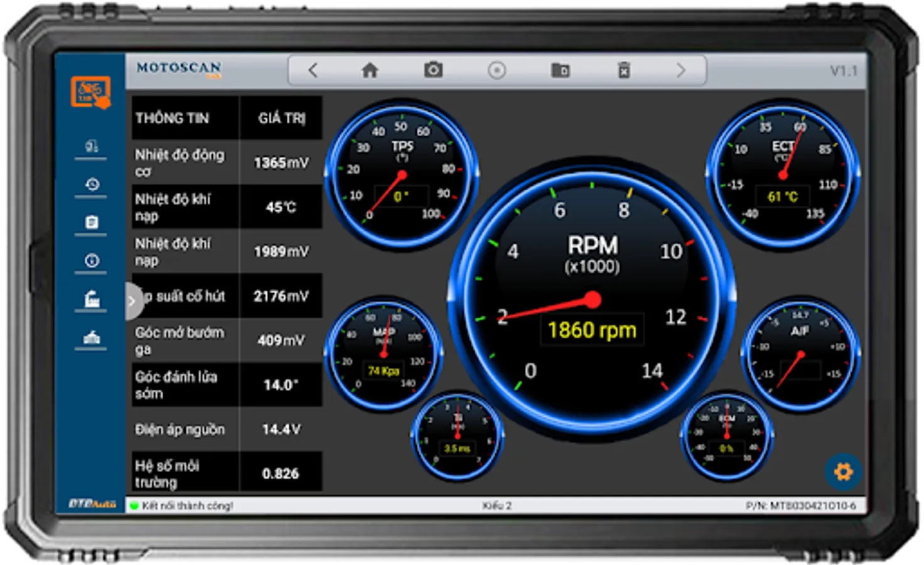Select the clipboard report icon in sidebar
Image resolution: width=924 pixels, height=565 pixels.
point(92,223)
